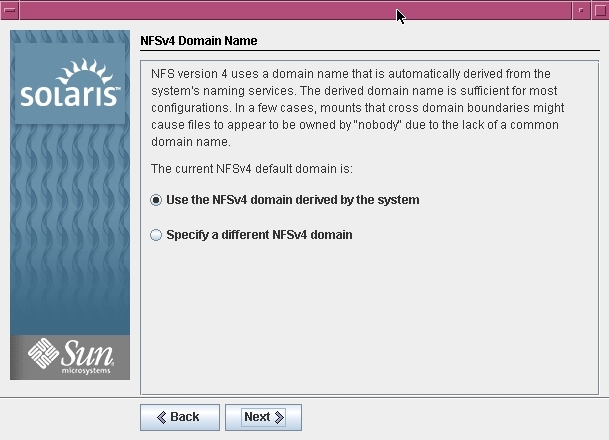Click the blue wavy sidebar banner
This screenshot has width=609, height=440.
click(70, 230)
